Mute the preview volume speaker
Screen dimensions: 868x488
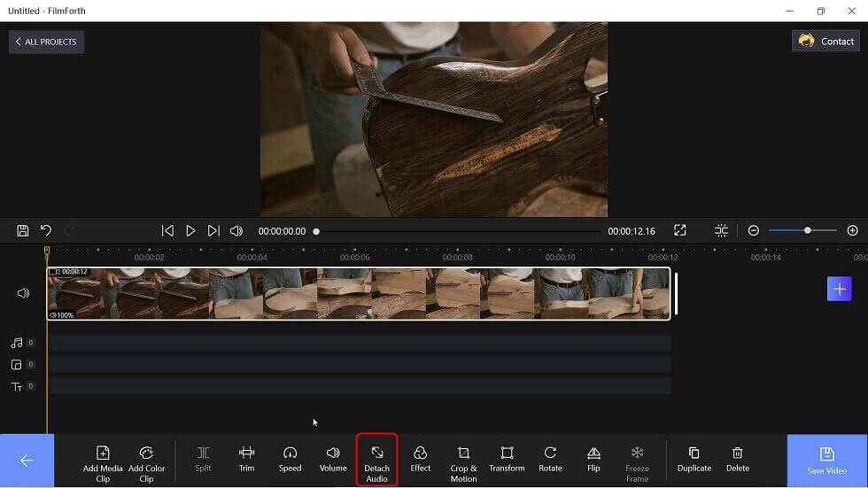tap(236, 231)
